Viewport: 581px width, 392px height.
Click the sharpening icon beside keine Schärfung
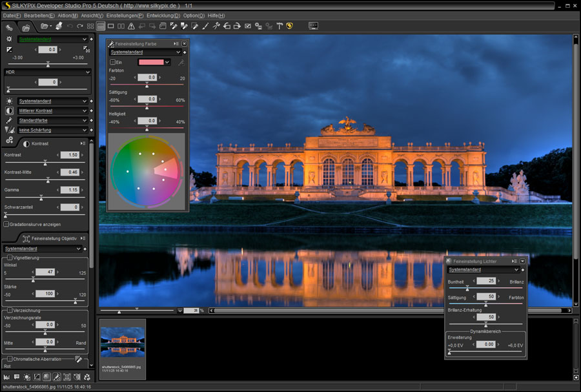pyautogui.click(x=9, y=130)
